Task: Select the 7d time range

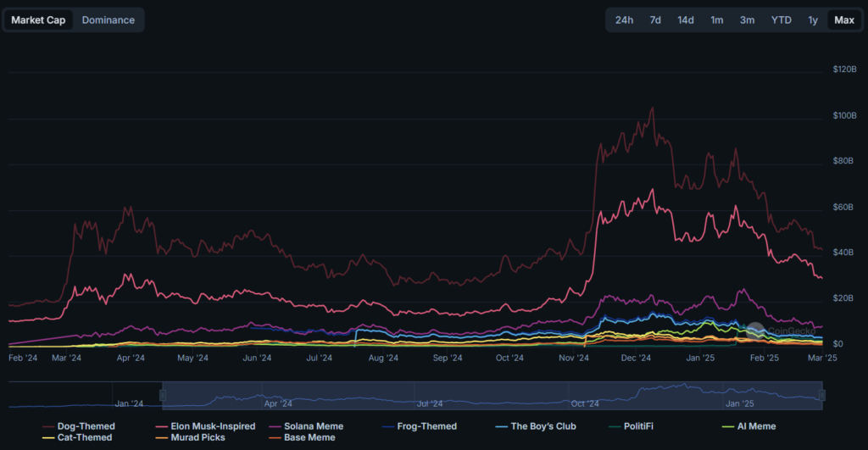Action: click(655, 19)
